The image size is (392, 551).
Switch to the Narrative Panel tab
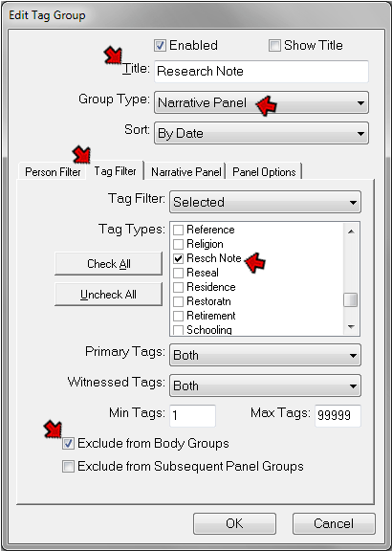click(x=185, y=172)
